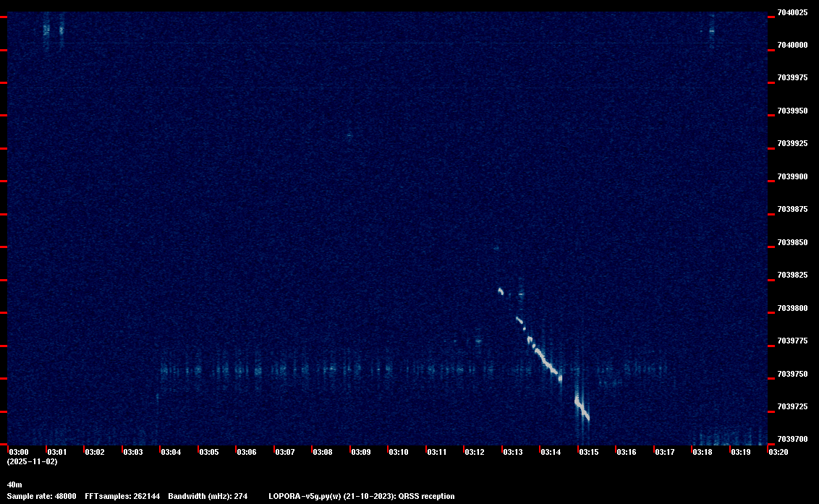This screenshot has height=504, width=819.
Task: Click the 7039725 frequency label
Action: (x=792, y=407)
